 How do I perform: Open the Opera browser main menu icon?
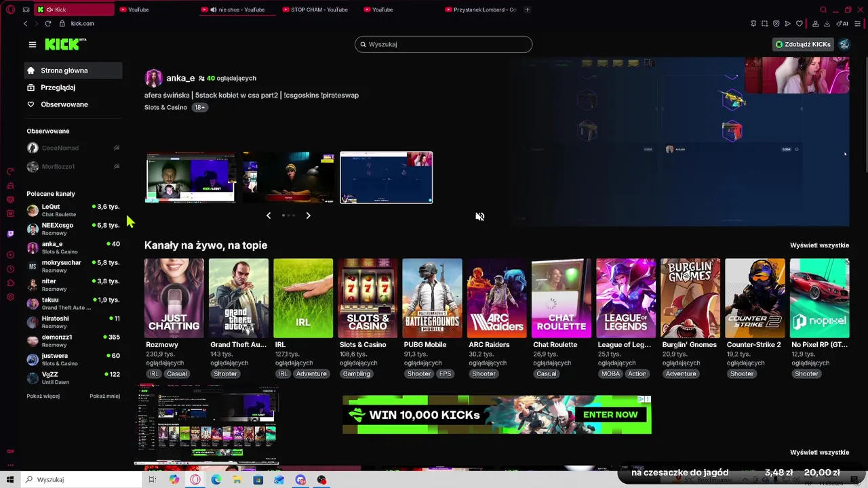point(10,9)
